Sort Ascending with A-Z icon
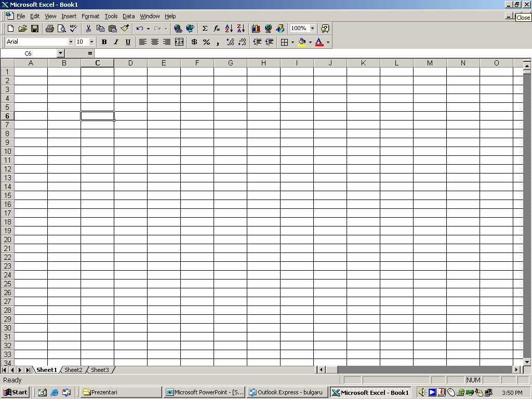The image size is (532, 399). (229, 29)
